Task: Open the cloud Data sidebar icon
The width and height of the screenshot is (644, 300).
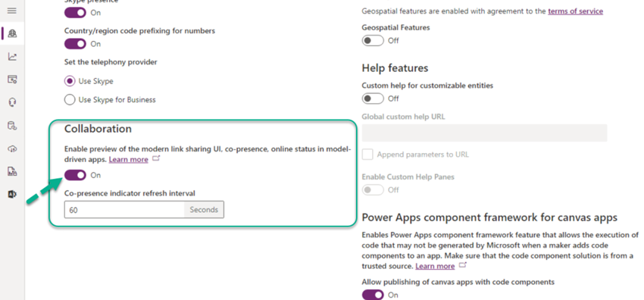Action: click(12, 148)
